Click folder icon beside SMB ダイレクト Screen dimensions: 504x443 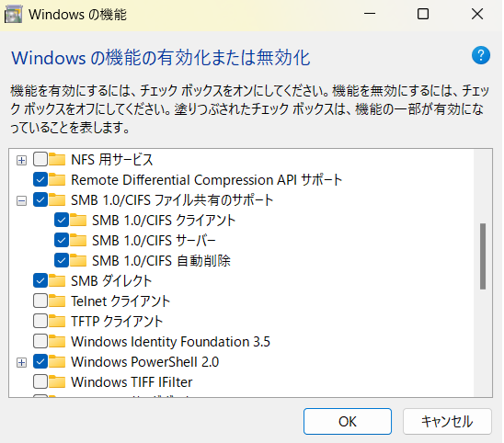pyautogui.click(x=57, y=280)
